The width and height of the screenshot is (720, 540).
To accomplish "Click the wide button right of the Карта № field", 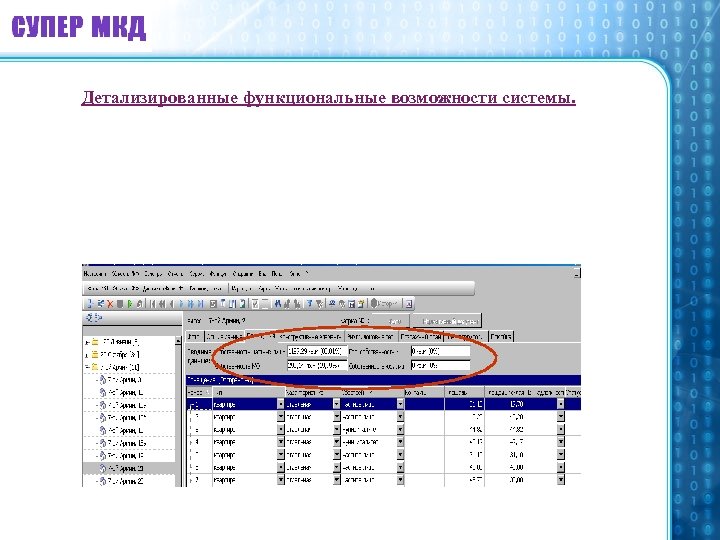I will coord(447,321).
